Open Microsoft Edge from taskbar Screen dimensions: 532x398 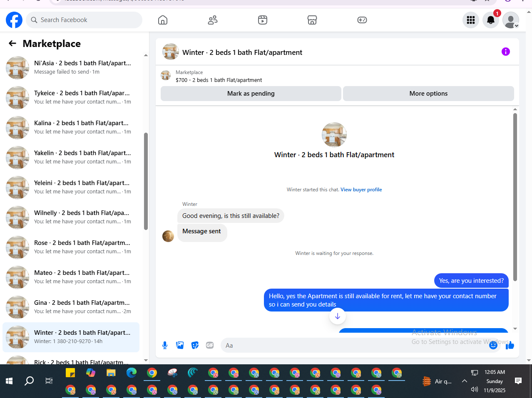(x=132, y=373)
